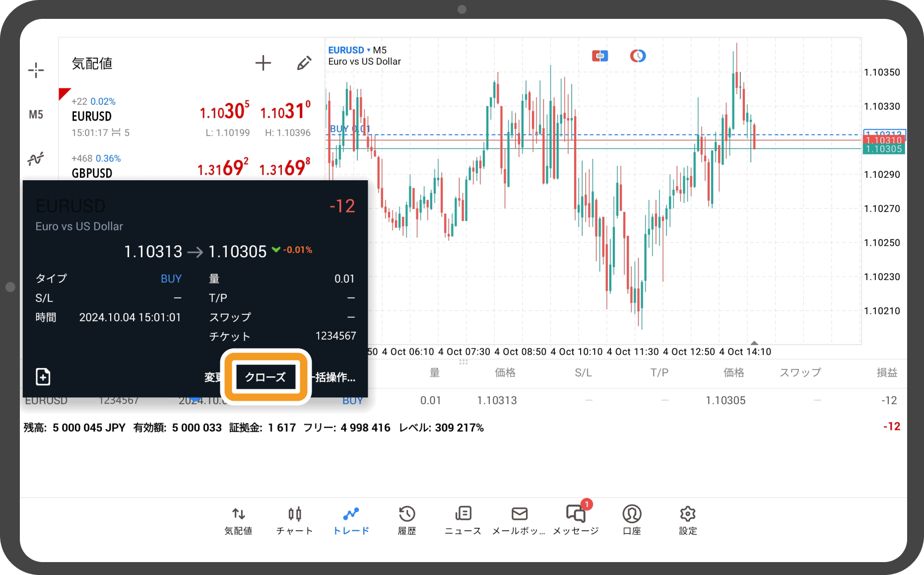
Task: Add a new symbol with plus icon
Action: 263,63
